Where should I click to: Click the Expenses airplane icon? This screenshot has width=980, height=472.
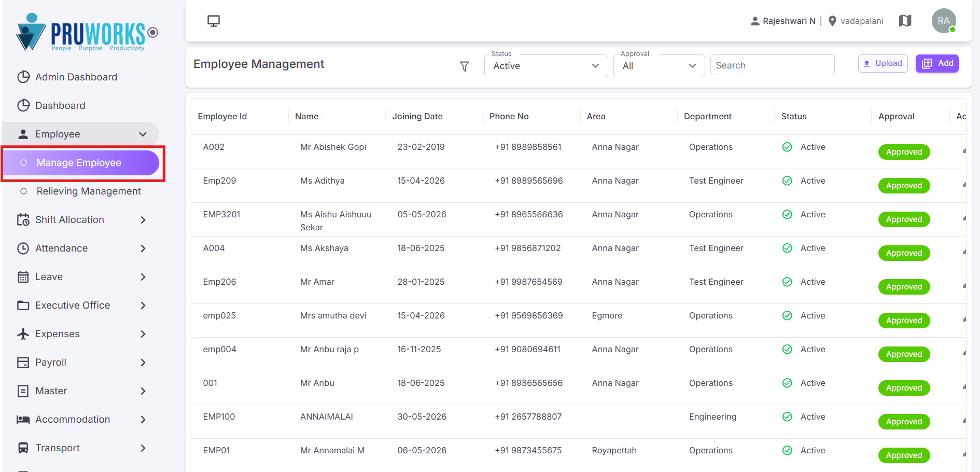(x=23, y=334)
